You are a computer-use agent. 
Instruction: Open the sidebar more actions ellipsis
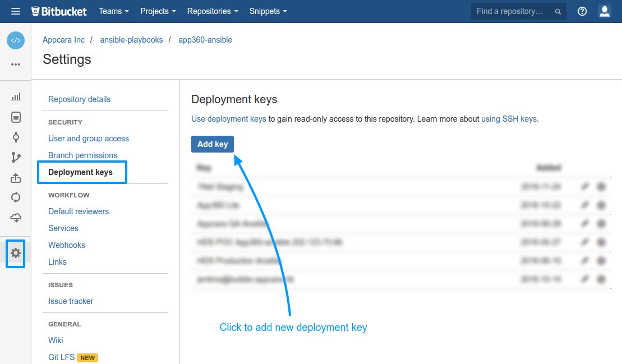[x=16, y=64]
